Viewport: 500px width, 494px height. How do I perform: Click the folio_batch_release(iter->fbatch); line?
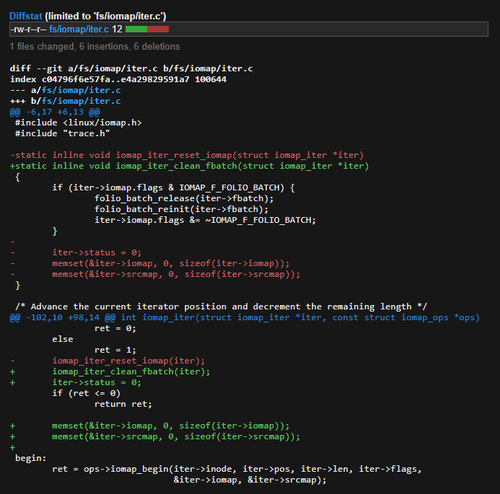coord(184,199)
